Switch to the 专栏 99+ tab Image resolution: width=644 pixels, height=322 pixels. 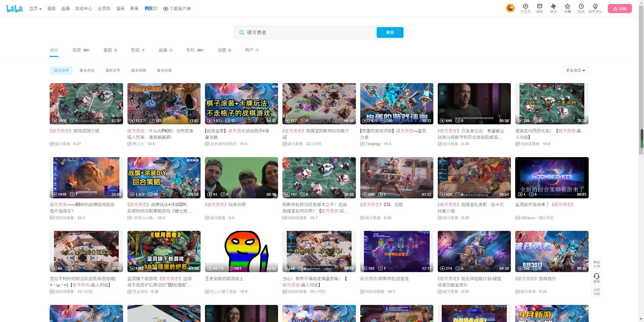tap(195, 50)
